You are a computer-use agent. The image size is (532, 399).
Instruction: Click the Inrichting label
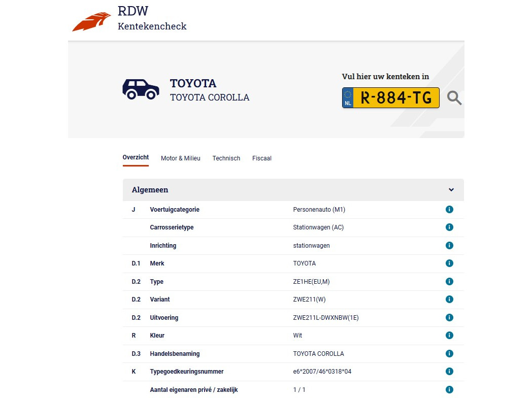[163, 246]
